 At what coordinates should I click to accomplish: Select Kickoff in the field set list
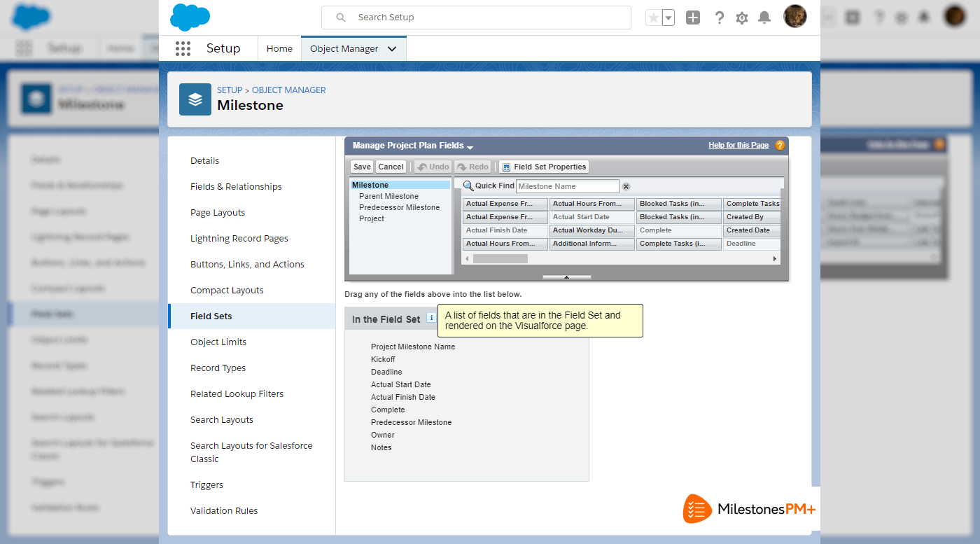click(x=383, y=359)
